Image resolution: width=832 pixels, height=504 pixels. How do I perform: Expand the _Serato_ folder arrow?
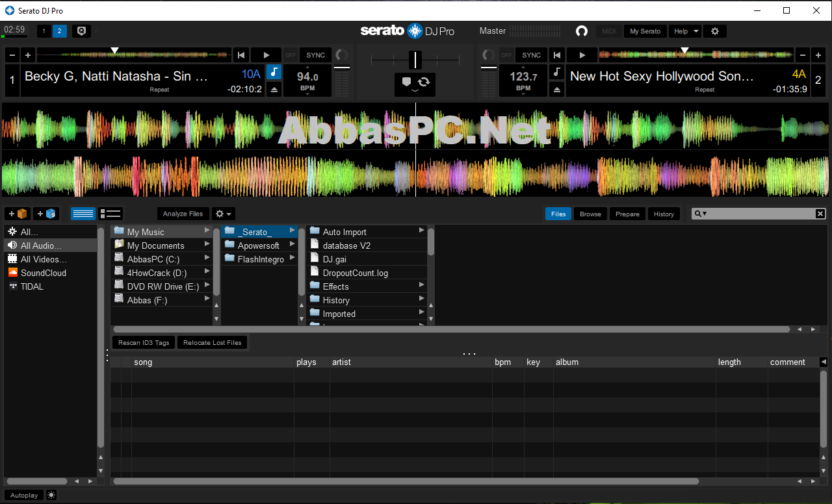point(292,231)
